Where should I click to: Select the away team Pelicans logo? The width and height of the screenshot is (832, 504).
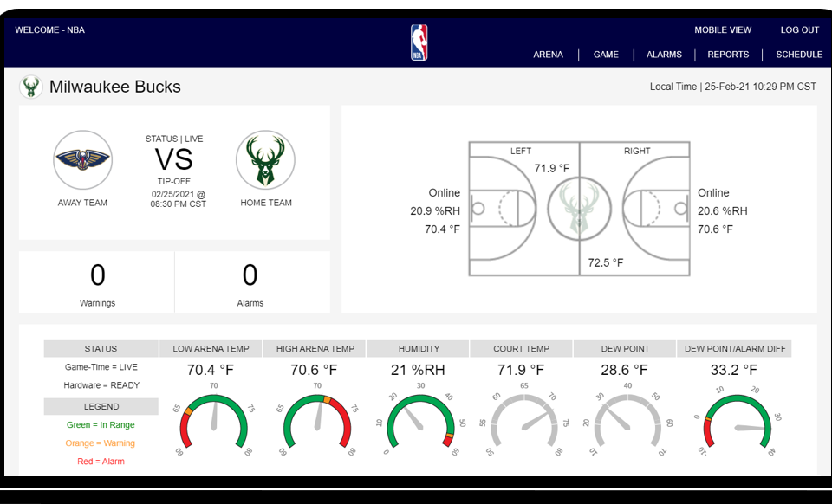(x=83, y=159)
